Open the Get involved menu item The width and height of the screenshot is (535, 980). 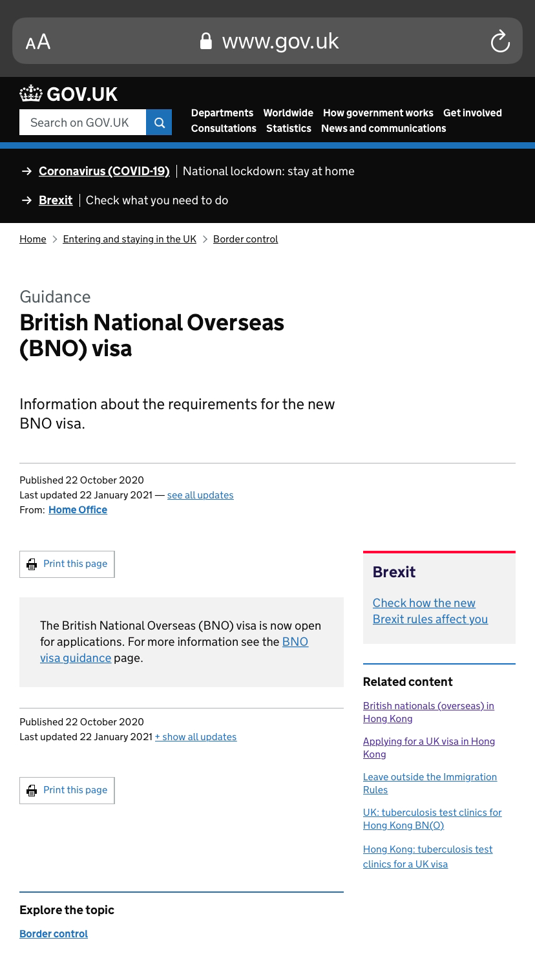click(472, 113)
